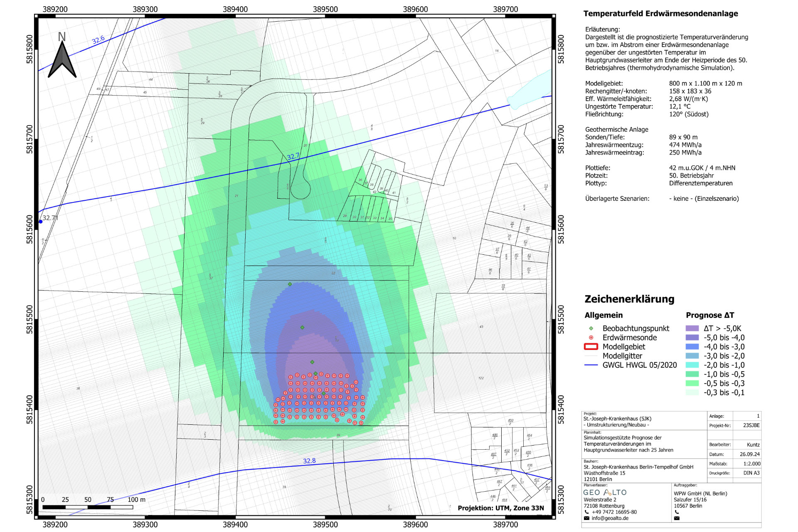Click the -2,0 bis -1,0 cyan swatch
This screenshot has height=532, width=798.
point(692,365)
